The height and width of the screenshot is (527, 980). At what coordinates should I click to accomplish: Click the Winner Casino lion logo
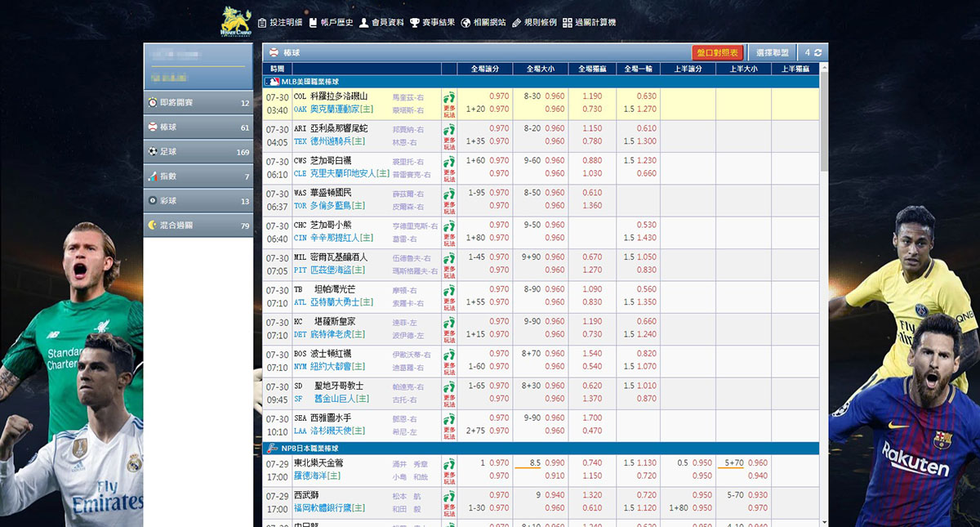(236, 22)
